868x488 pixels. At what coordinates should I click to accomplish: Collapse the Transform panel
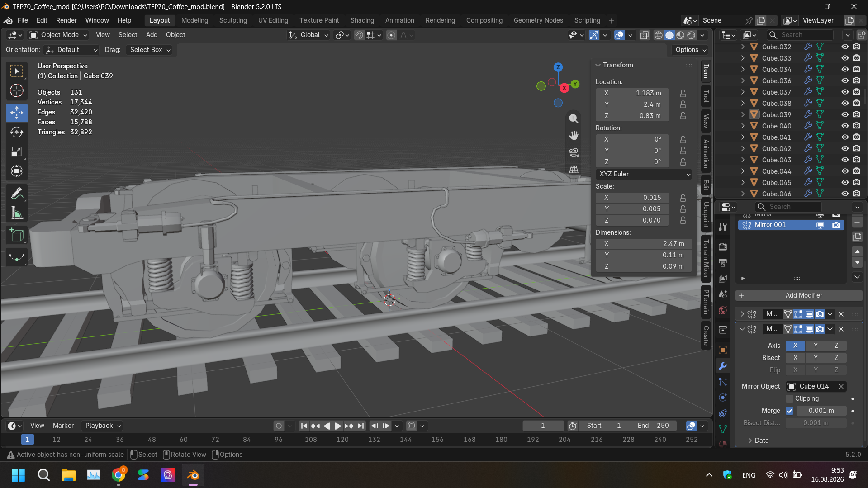click(598, 65)
